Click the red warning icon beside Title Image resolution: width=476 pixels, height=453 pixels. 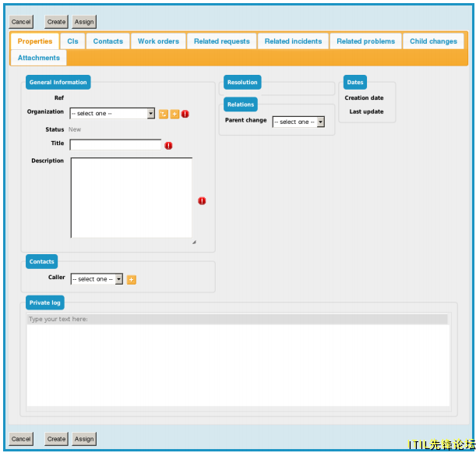click(x=168, y=146)
